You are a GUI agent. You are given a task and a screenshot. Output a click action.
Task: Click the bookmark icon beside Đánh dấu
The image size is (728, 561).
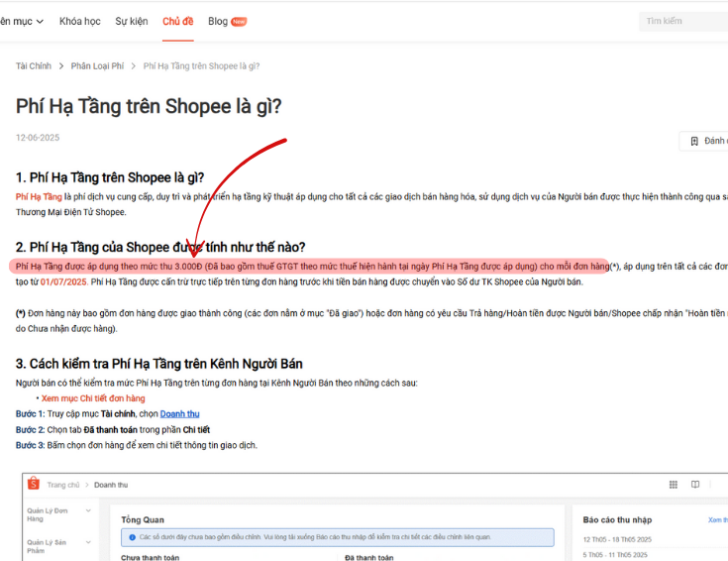pyautogui.click(x=694, y=141)
